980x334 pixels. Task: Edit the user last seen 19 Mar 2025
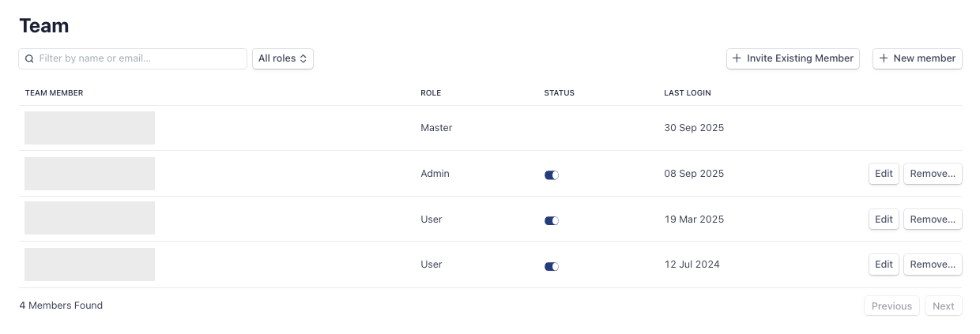pos(884,220)
